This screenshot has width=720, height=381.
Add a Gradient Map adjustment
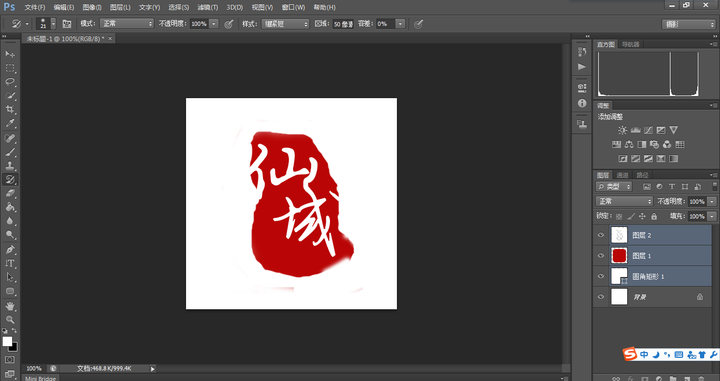coord(673,159)
